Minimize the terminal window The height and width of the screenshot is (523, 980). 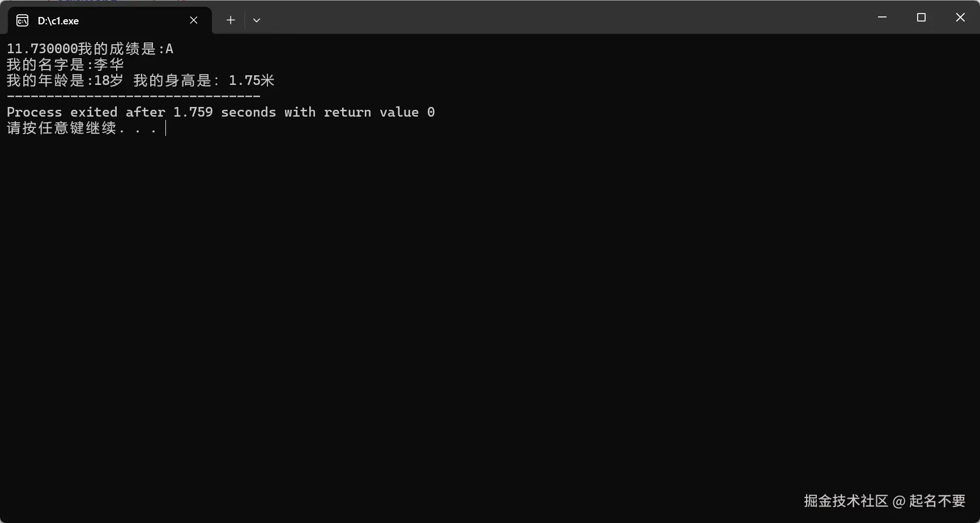click(x=882, y=18)
